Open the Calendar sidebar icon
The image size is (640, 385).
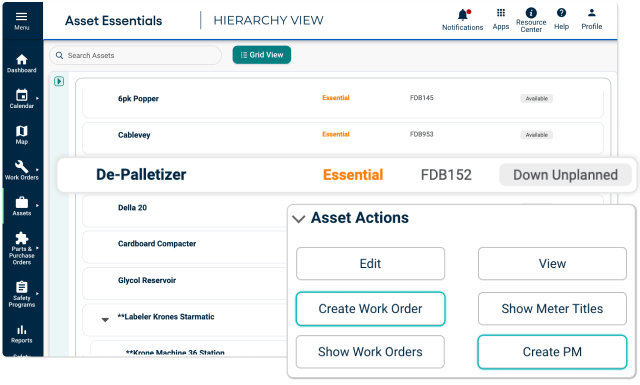(22, 95)
